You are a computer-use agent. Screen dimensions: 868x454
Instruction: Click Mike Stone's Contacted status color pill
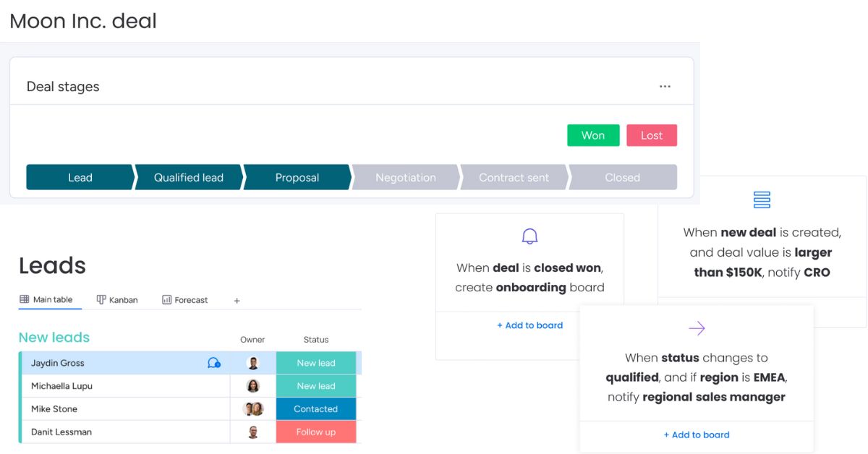(316, 409)
